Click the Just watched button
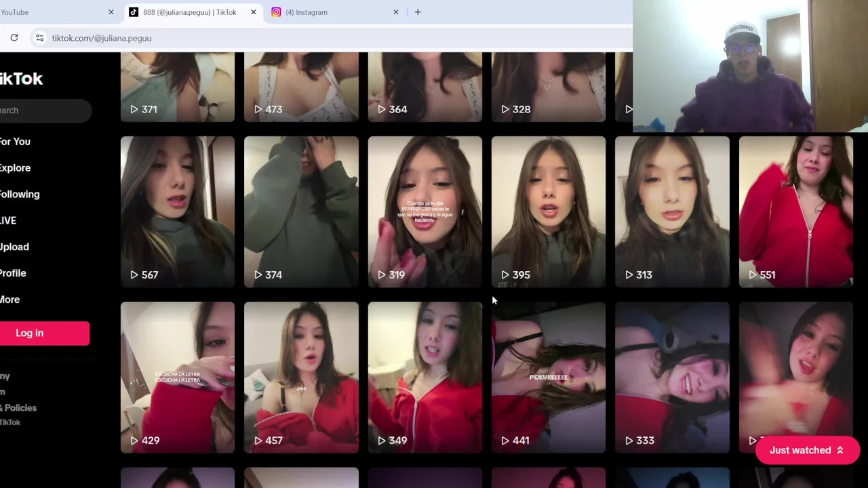The height and width of the screenshot is (488, 868). pos(808,450)
